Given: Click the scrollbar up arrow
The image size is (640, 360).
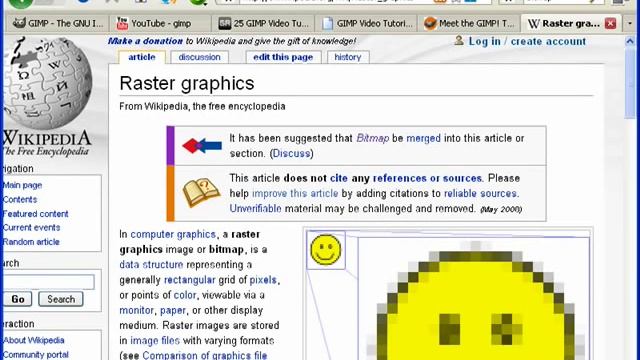Looking at the screenshot, I should (630, 41).
